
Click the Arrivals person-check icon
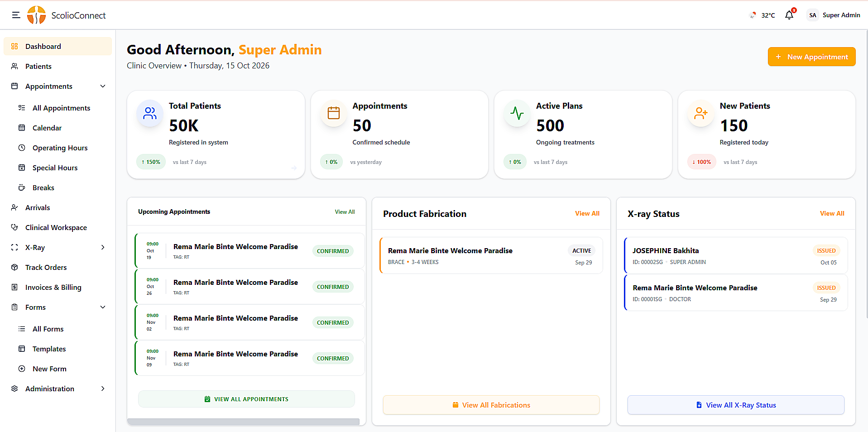click(14, 207)
